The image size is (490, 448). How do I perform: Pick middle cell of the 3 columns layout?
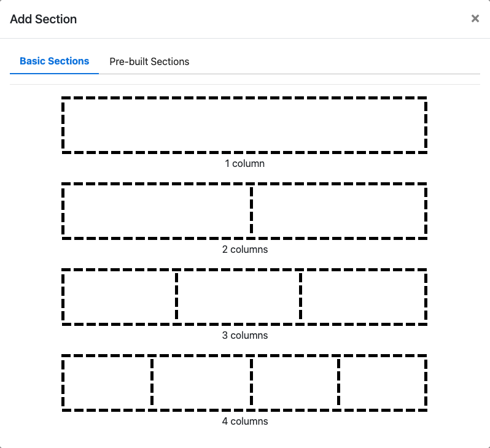coord(238,296)
